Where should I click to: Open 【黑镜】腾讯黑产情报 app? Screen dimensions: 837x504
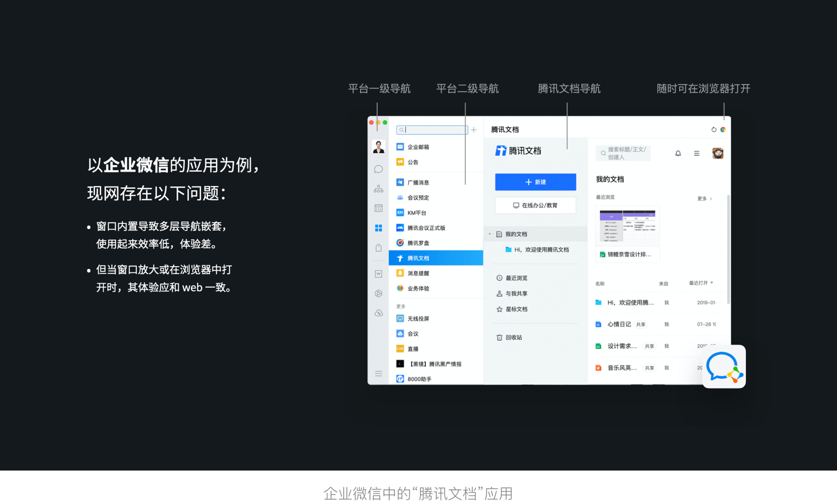(436, 364)
